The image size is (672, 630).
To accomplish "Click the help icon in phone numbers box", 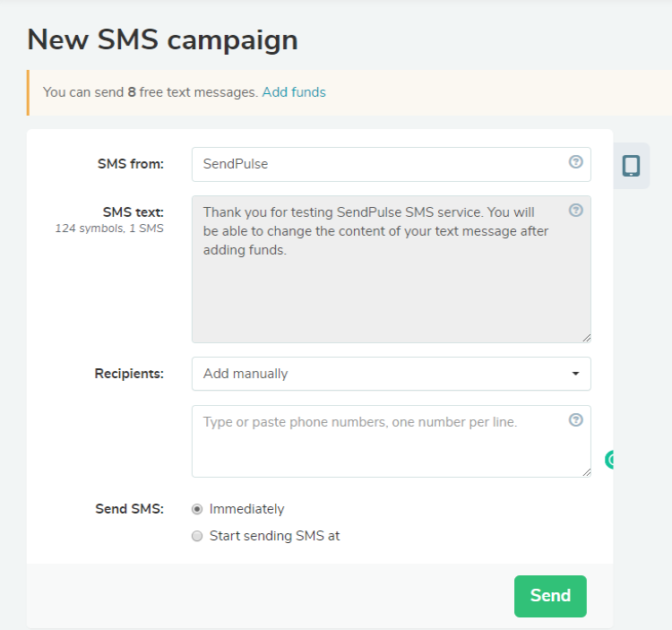I will click(575, 419).
